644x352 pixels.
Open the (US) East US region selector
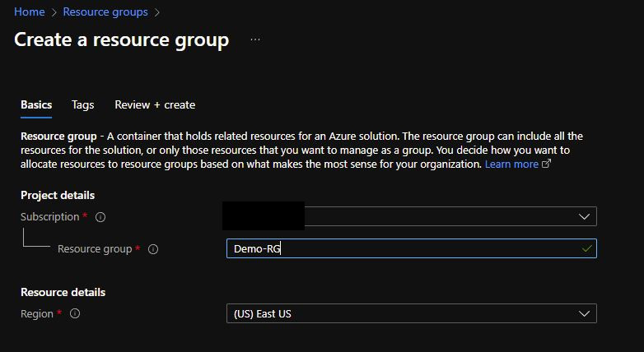412,314
